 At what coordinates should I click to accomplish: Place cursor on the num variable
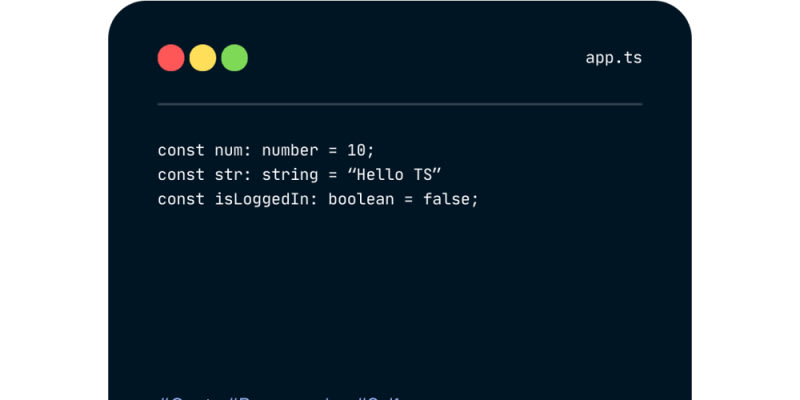click(x=229, y=152)
